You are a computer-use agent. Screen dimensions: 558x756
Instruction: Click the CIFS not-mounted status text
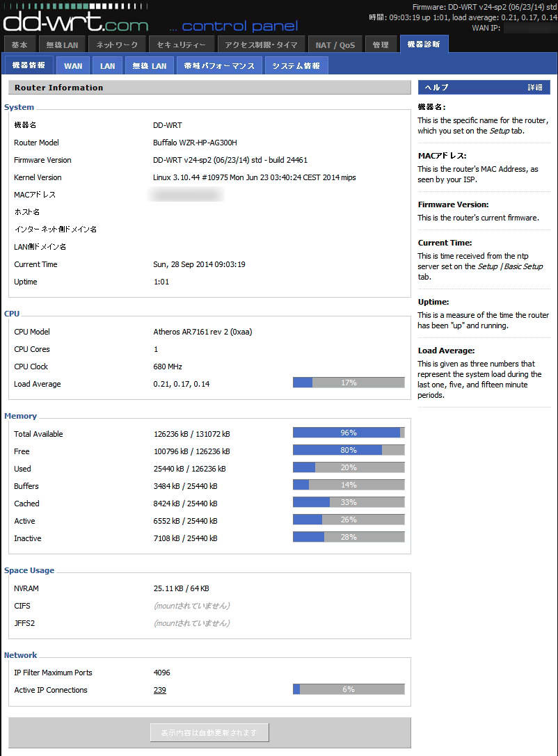coord(192,606)
